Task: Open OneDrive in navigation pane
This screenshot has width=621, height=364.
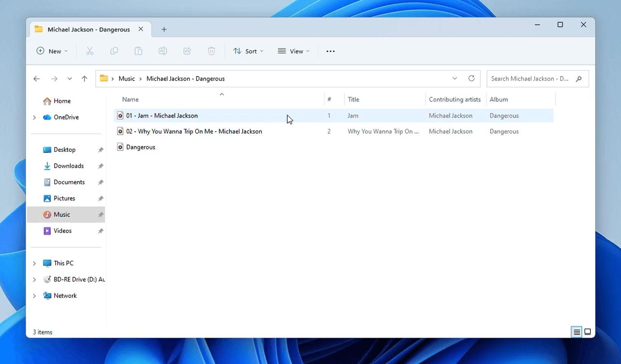Action: pyautogui.click(x=66, y=117)
